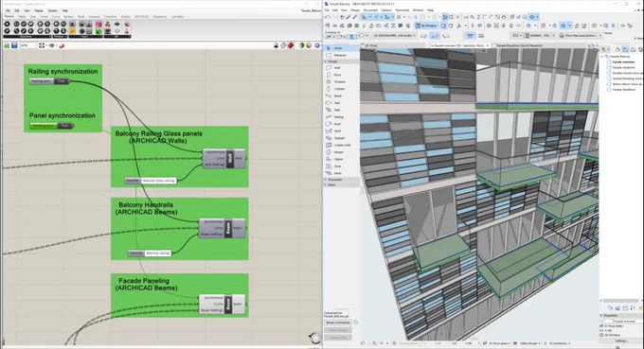
Task: Collapse the Design section of toolbox
Action: click(x=326, y=61)
